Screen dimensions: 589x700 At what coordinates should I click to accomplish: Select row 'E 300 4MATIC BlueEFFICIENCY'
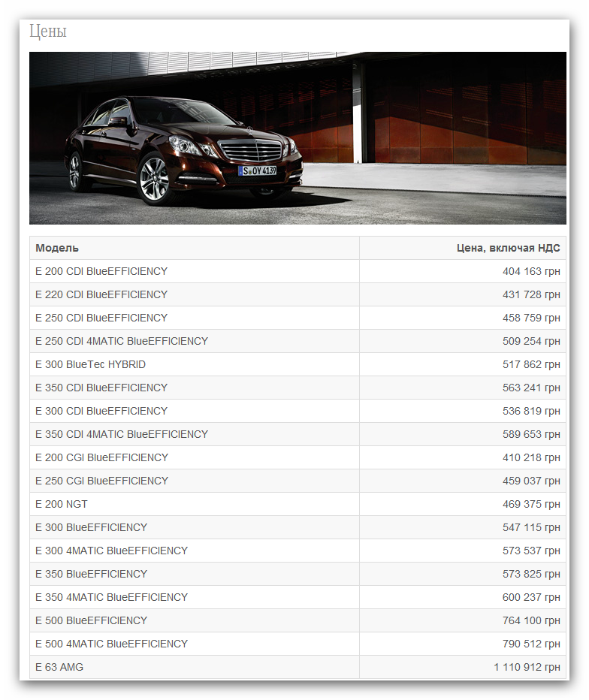[298, 551]
